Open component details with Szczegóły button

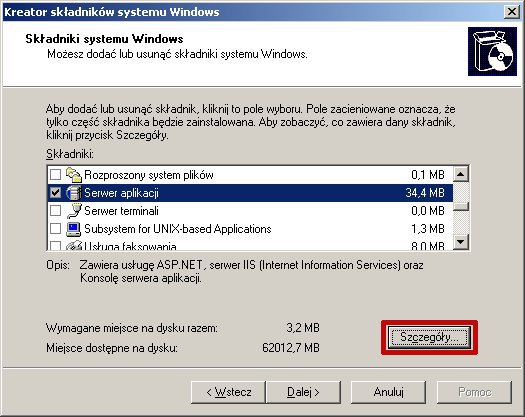[x=429, y=337]
